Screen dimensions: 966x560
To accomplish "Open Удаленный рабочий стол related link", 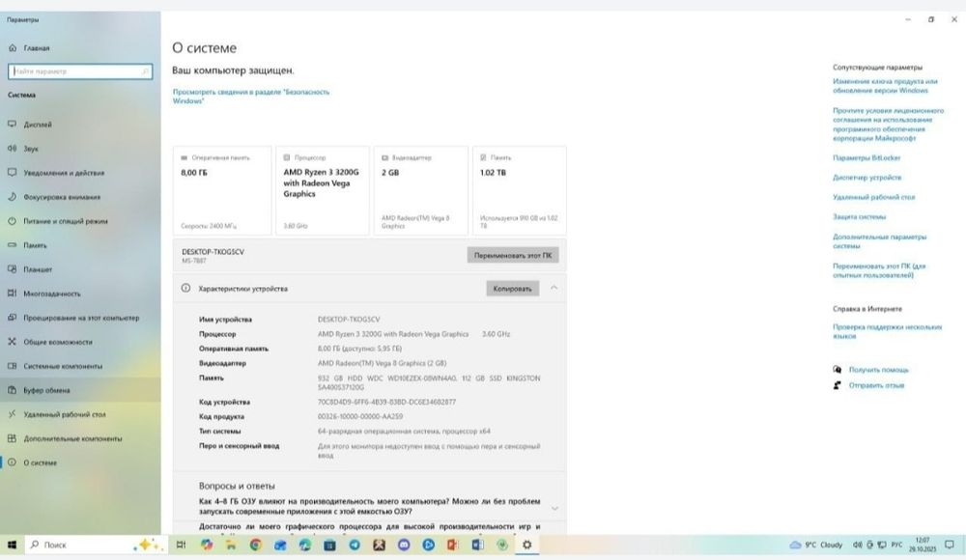I will (x=873, y=197).
